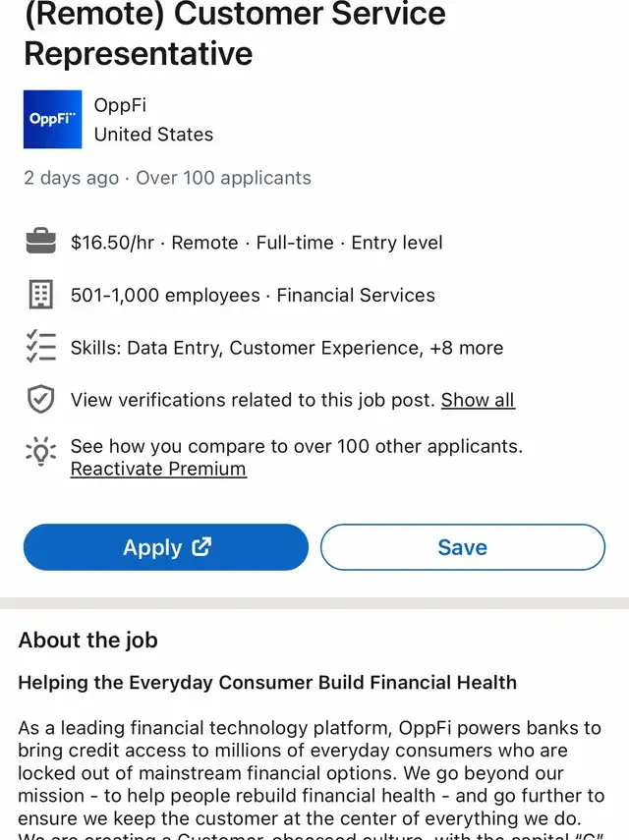Click the job title heading
629x840 pixels.
(x=234, y=33)
